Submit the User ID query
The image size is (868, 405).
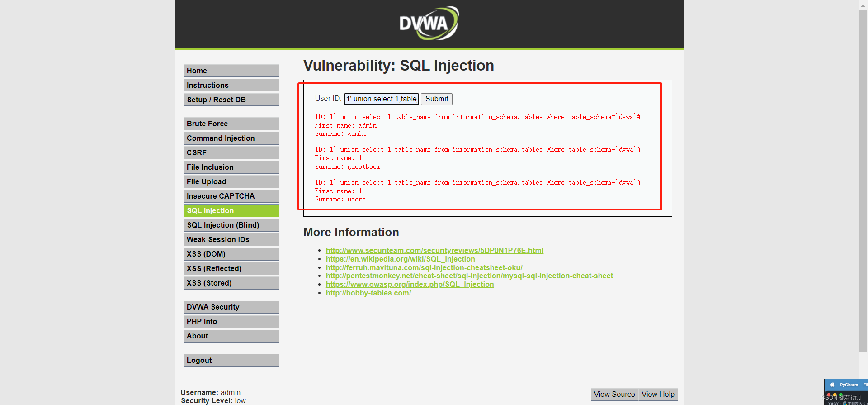437,99
